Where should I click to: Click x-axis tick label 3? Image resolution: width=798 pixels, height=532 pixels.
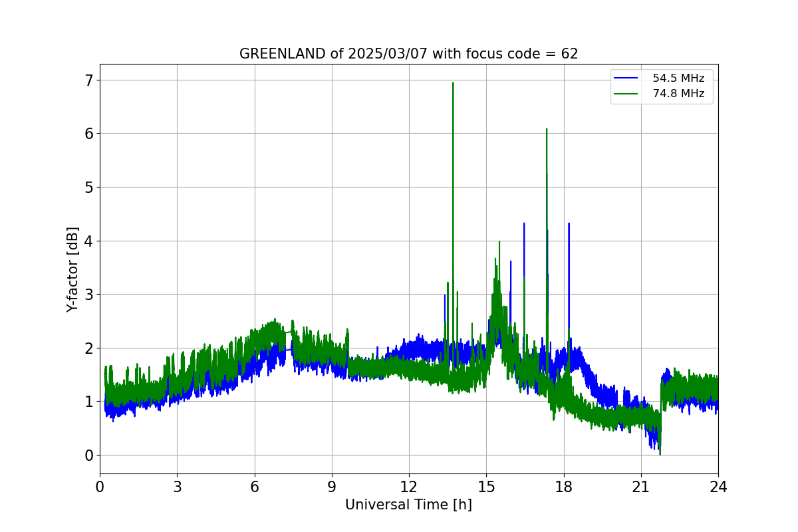(177, 487)
